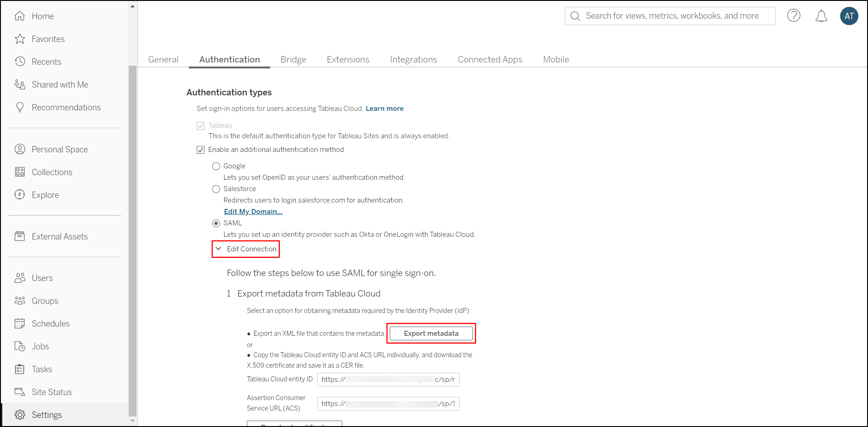868x427 pixels.
Task: Click the External Assets box icon
Action: 20,236
